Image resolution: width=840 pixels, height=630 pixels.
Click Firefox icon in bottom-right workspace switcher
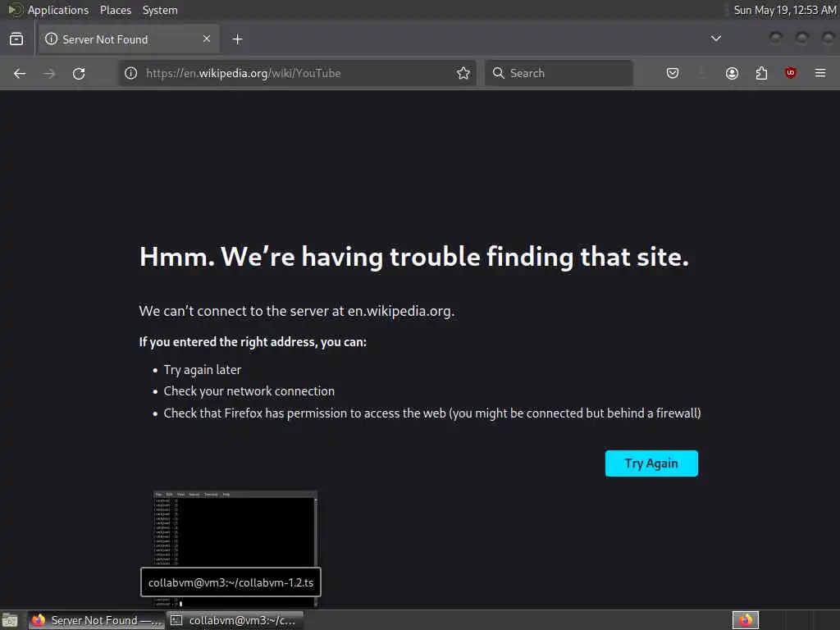tap(746, 620)
